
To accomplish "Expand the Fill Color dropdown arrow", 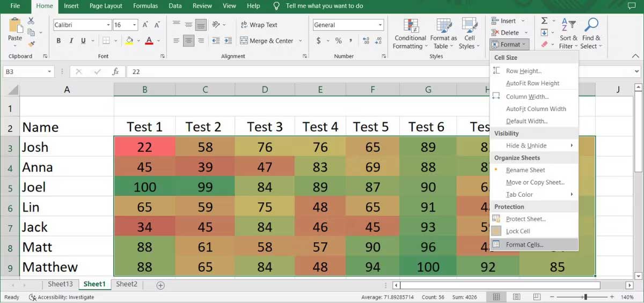I will (x=137, y=41).
